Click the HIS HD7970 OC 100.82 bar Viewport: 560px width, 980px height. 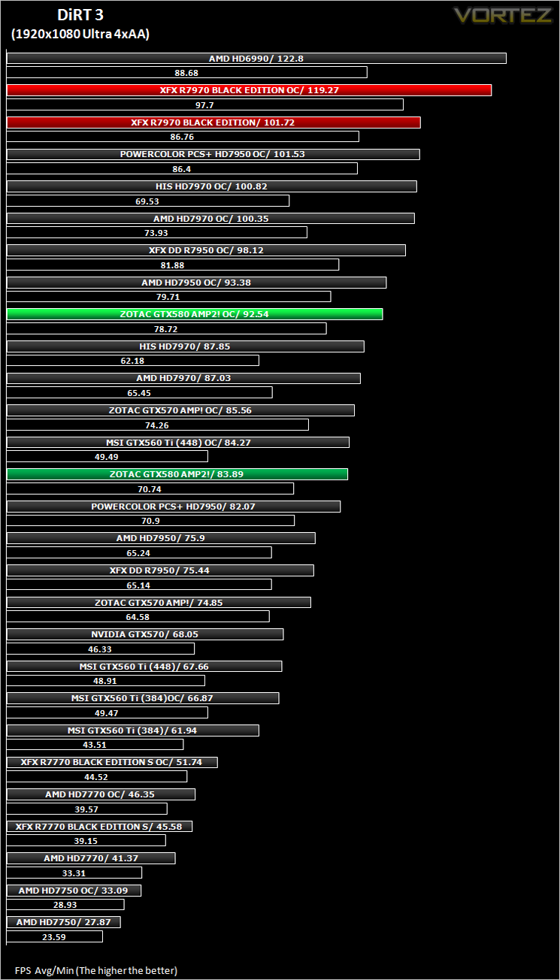tap(212, 186)
